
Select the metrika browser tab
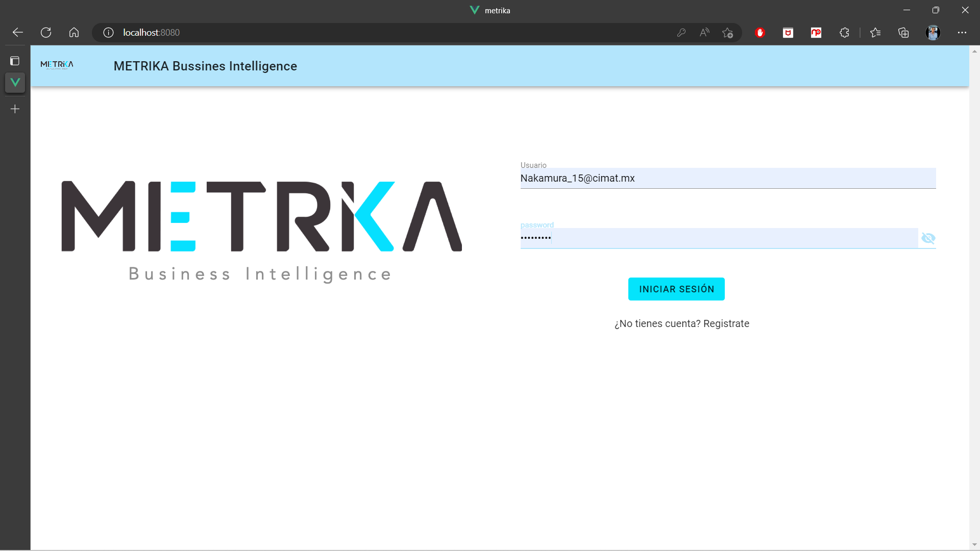(x=490, y=10)
